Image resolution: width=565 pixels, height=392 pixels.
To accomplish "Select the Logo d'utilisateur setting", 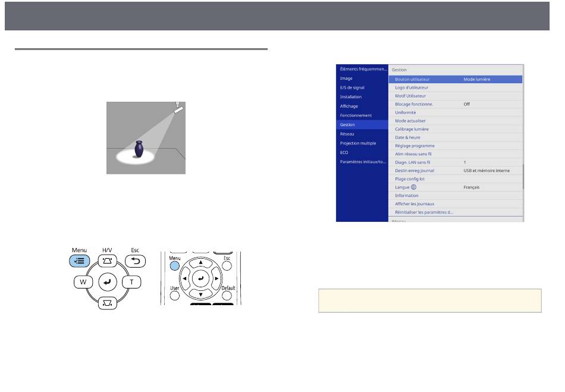I will pos(456,87).
